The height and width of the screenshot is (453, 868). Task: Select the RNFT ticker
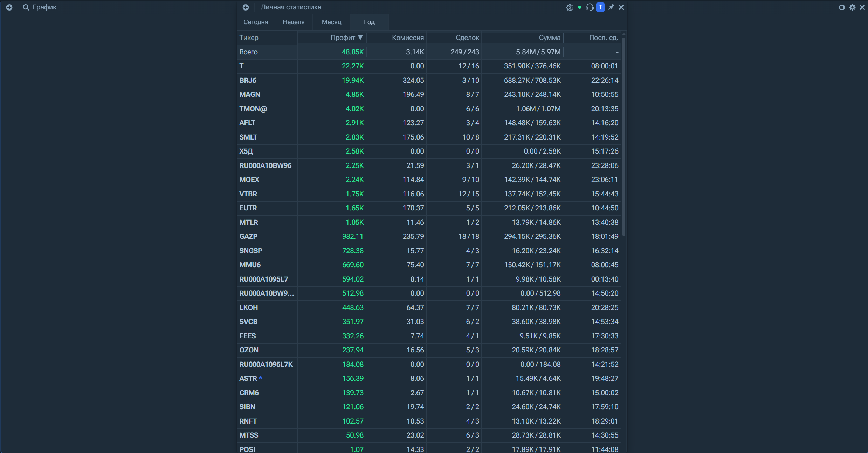[248, 421]
